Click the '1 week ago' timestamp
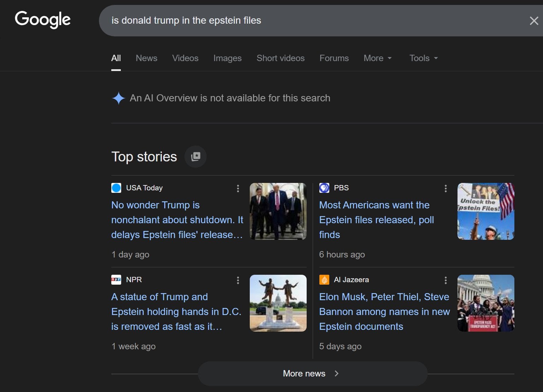 (134, 346)
